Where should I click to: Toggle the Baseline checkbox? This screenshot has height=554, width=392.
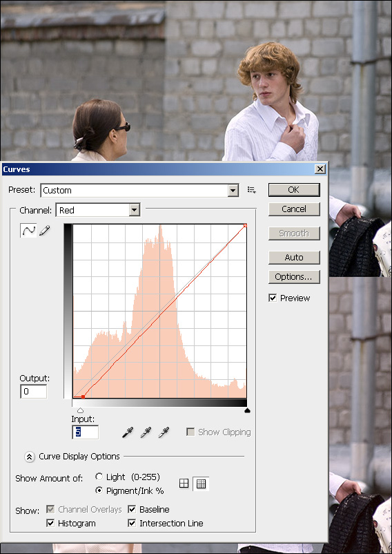pos(132,509)
